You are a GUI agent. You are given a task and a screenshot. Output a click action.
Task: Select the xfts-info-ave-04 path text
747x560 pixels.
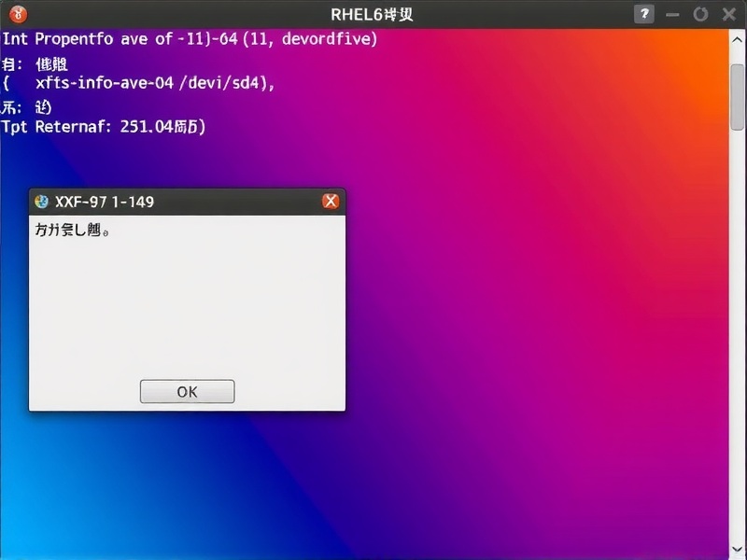click(106, 82)
